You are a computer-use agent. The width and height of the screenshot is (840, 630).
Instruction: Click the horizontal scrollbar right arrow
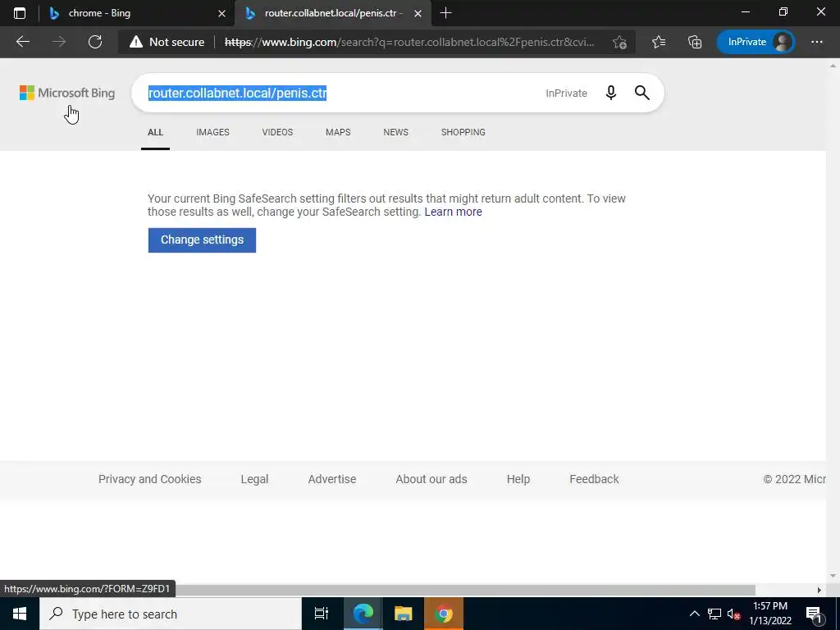[819, 590]
